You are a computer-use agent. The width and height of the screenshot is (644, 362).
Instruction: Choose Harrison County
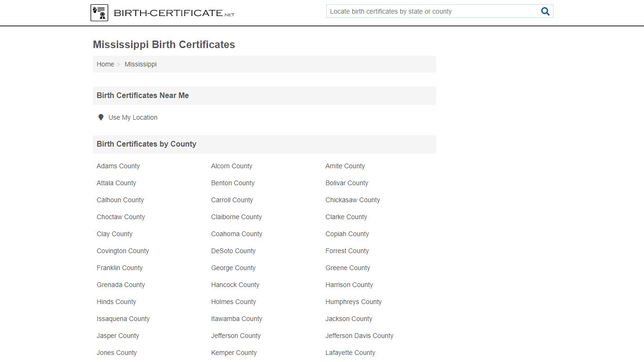(349, 285)
